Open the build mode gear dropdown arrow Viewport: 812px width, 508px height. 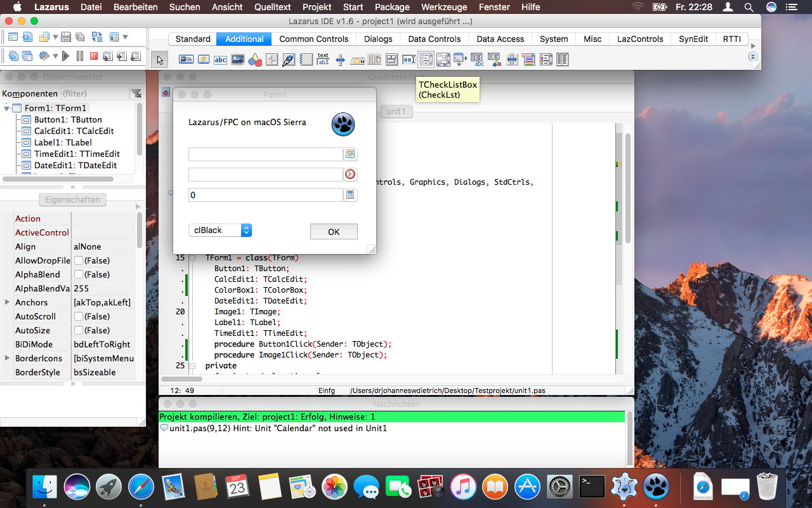point(55,56)
